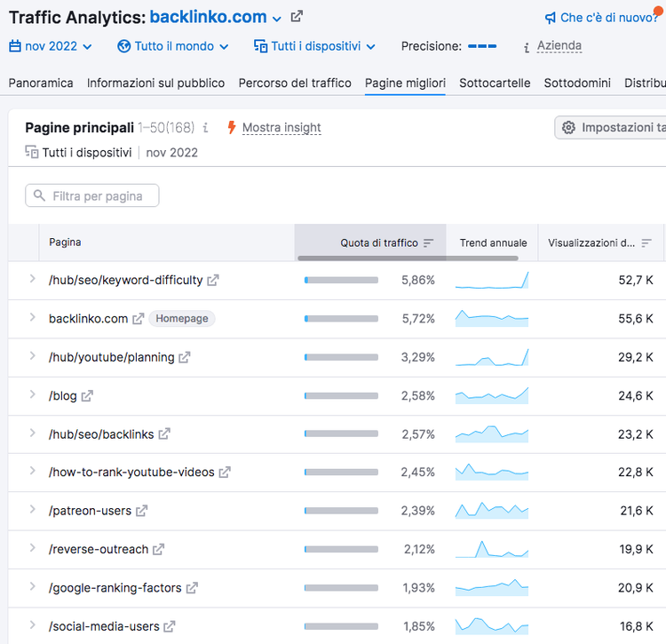Expand the /how-to-rank-youtube-videos row

click(32, 471)
